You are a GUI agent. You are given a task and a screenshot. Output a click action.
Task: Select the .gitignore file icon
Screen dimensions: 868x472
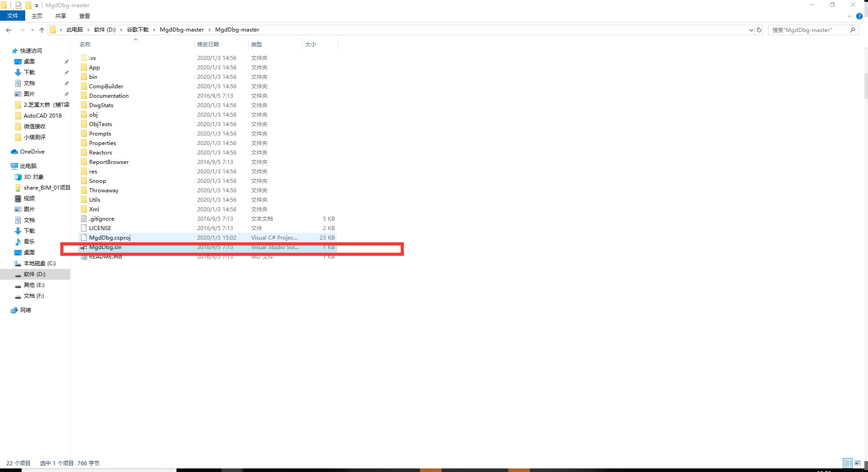[x=84, y=218]
